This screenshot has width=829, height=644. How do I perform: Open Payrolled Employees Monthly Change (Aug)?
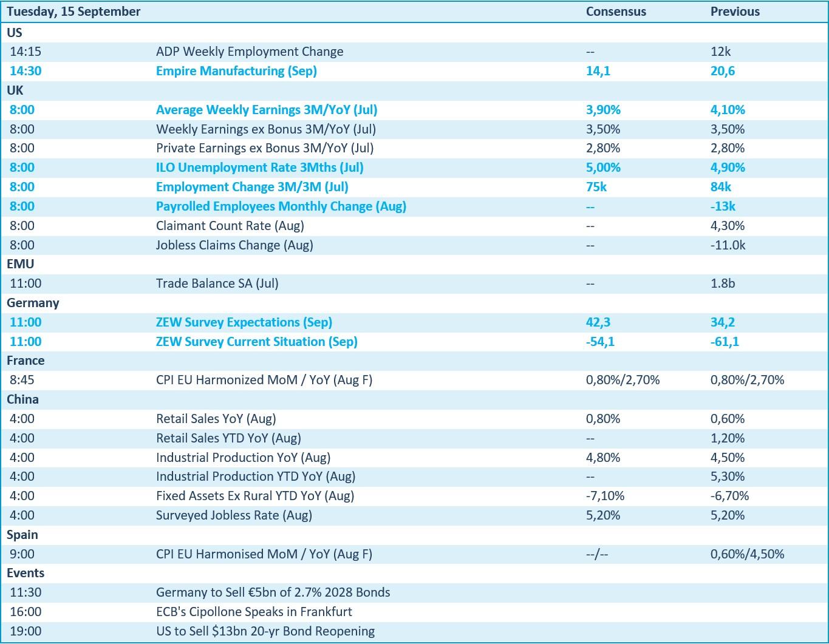pos(281,206)
